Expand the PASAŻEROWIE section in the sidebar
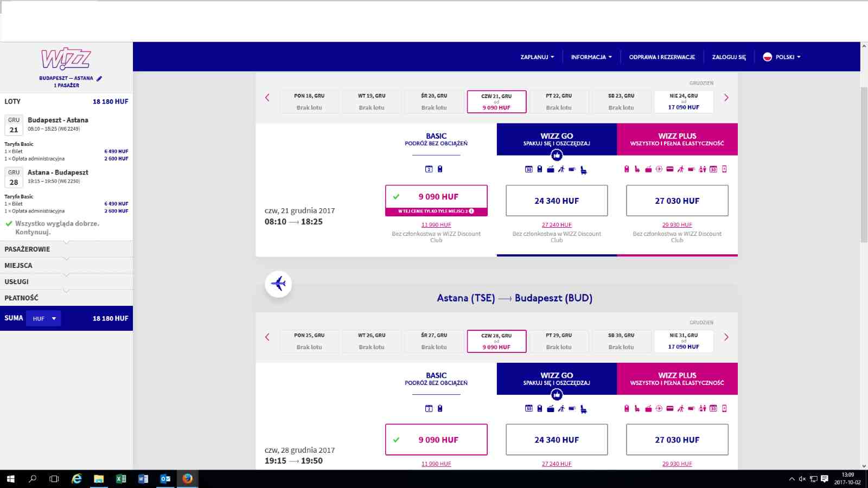Screen dimensions: 868x488 pos(66,249)
